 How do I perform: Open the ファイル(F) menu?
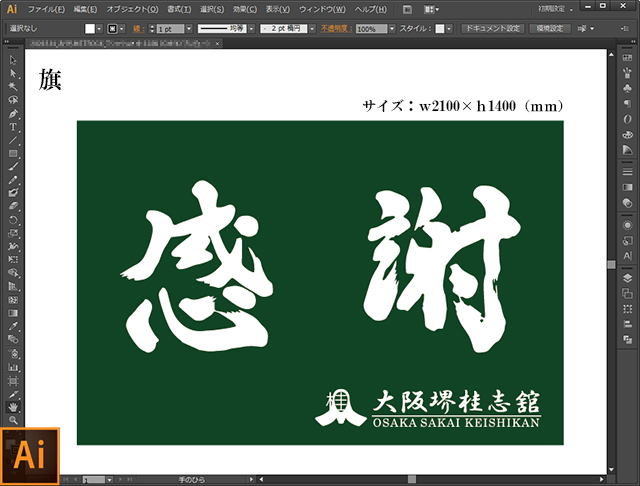point(47,9)
